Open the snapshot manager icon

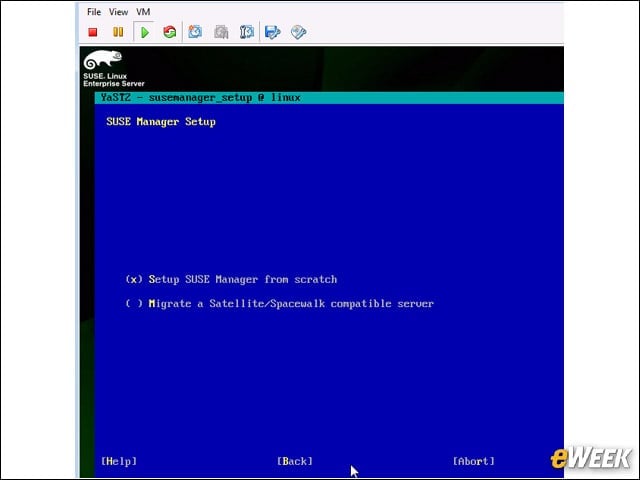pos(247,32)
